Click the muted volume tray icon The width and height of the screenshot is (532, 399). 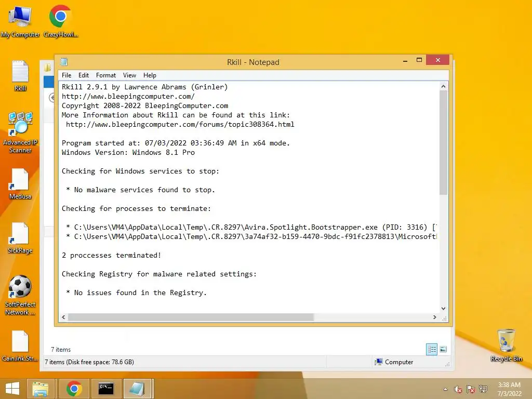(x=458, y=389)
